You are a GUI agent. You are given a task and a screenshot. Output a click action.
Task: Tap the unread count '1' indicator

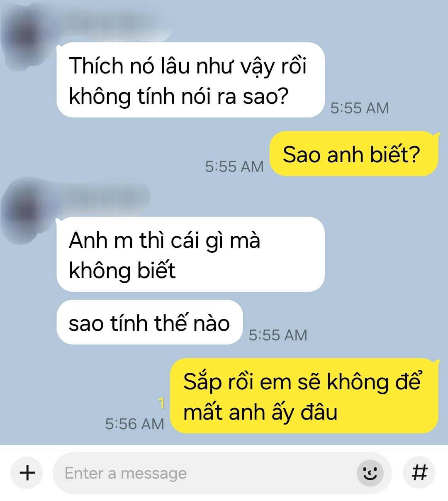pyautogui.click(x=161, y=403)
